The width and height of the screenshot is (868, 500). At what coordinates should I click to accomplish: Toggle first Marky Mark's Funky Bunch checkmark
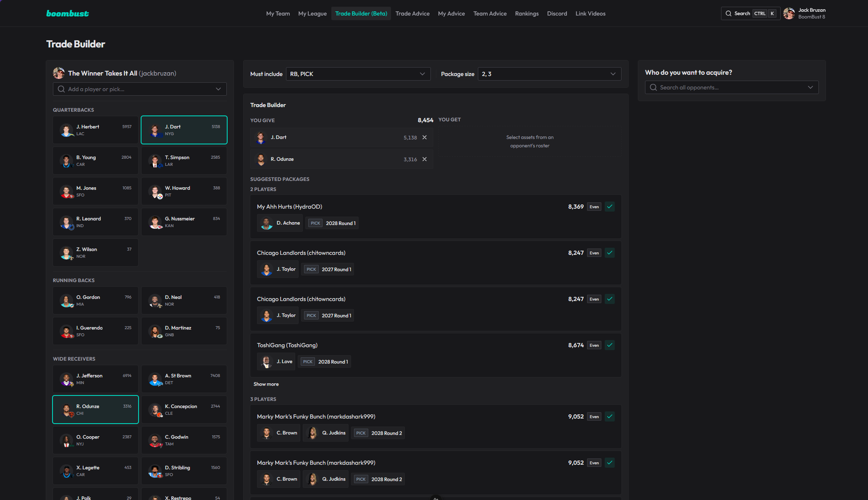pyautogui.click(x=610, y=416)
